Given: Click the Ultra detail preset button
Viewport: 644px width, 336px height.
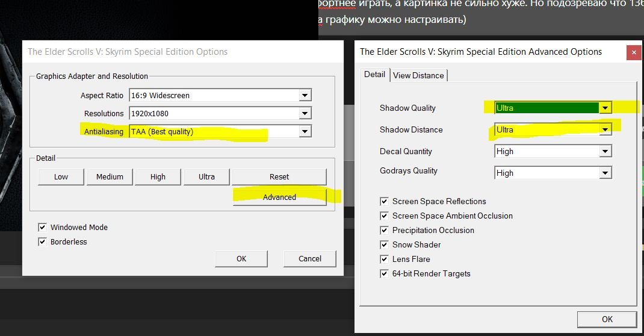Looking at the screenshot, I should (x=206, y=177).
